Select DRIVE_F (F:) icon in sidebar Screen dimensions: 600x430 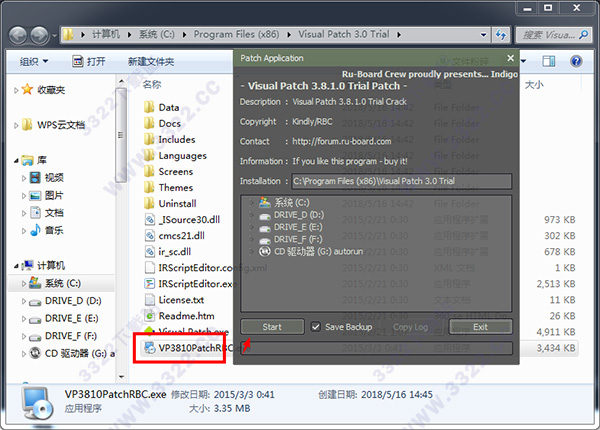click(x=35, y=337)
